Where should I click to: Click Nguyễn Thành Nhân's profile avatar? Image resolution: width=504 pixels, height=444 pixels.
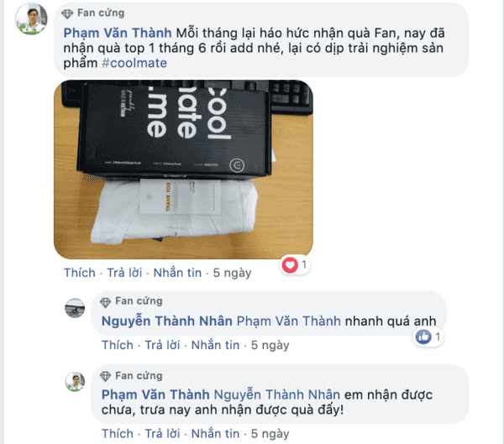tap(75, 308)
